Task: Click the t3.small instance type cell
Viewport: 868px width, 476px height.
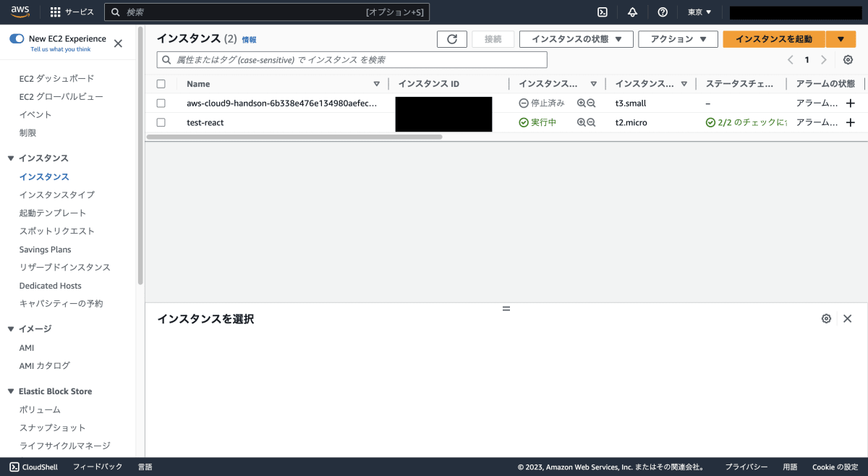Action: (631, 103)
